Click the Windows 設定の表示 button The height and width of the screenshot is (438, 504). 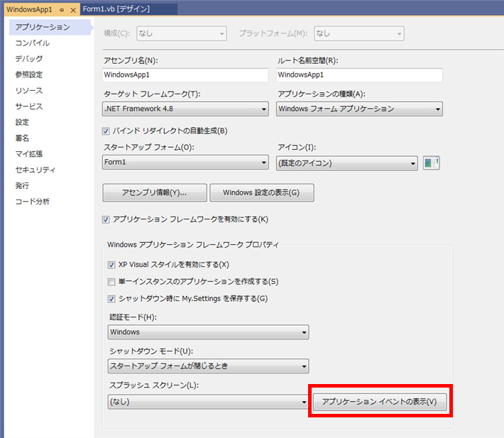[262, 193]
